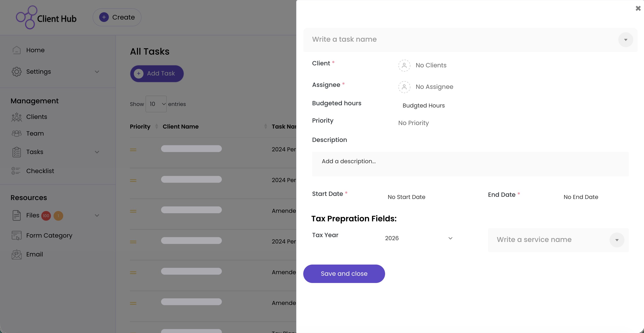644x333 pixels.
Task: Click the Add Task button
Action: pos(157,73)
